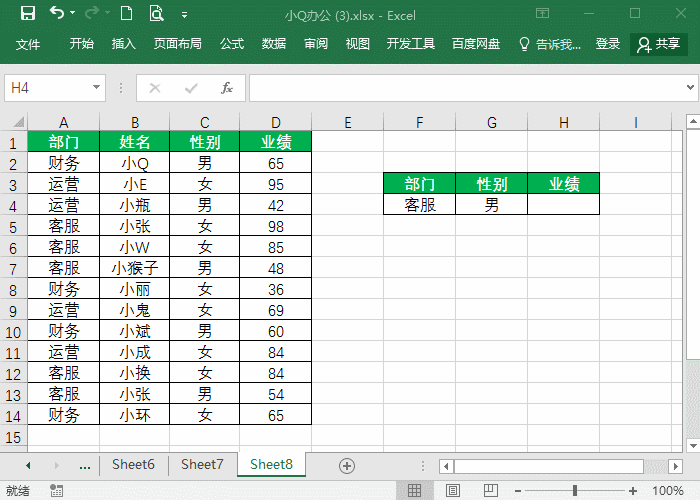
Task: Open the 文件 menu
Action: pyautogui.click(x=28, y=44)
